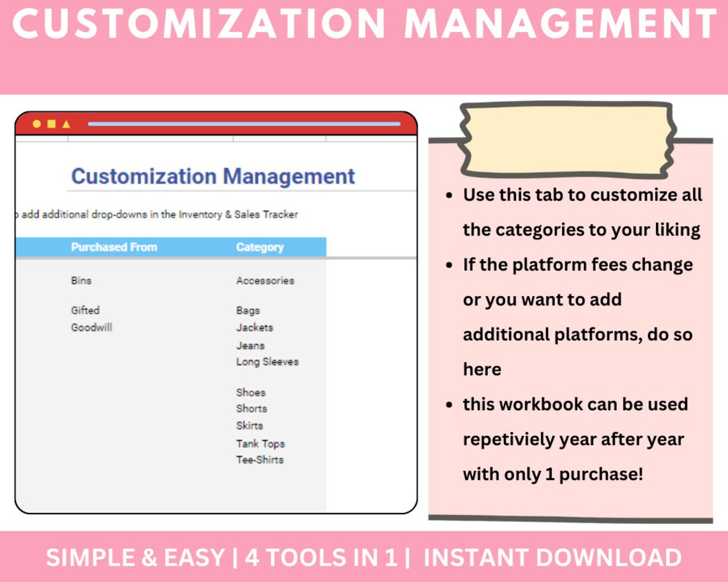Toggle the Jackets list item

tap(254, 327)
